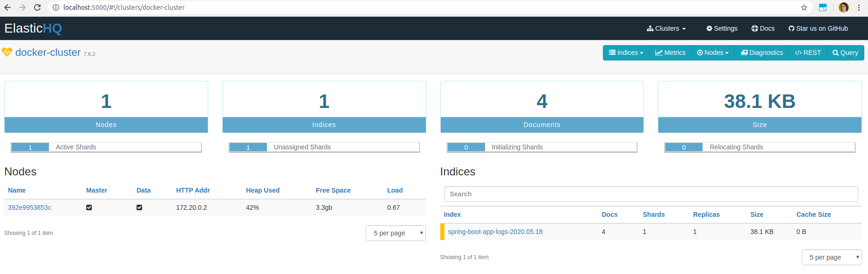This screenshot has height=274, width=868.
Task: Click the Active Shards progress bar
Action: pos(106,147)
